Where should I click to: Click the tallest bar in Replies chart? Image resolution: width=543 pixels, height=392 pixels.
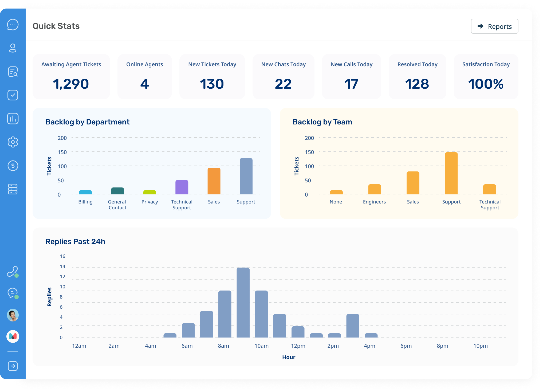click(243, 302)
